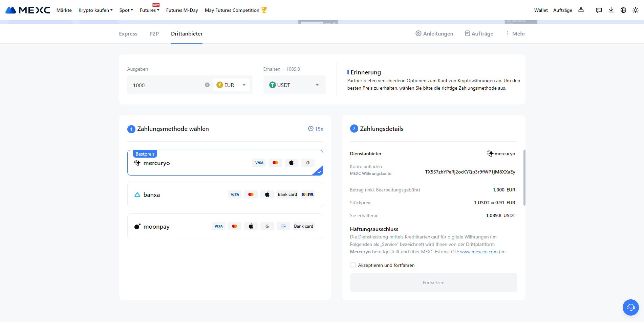Click moonpay Samsung Pay icon
Screen dimensions: 644x322
point(283,226)
